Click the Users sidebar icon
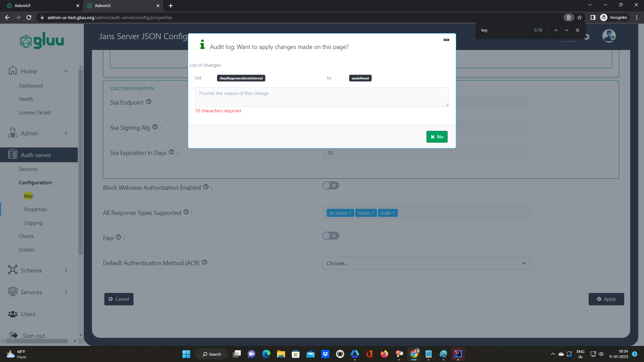 click(12, 314)
